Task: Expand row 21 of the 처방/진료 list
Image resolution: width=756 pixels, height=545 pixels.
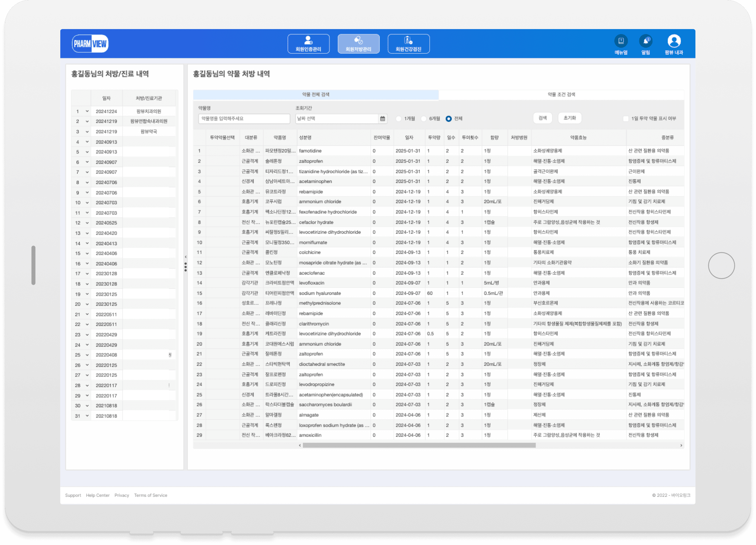Action: (x=87, y=314)
